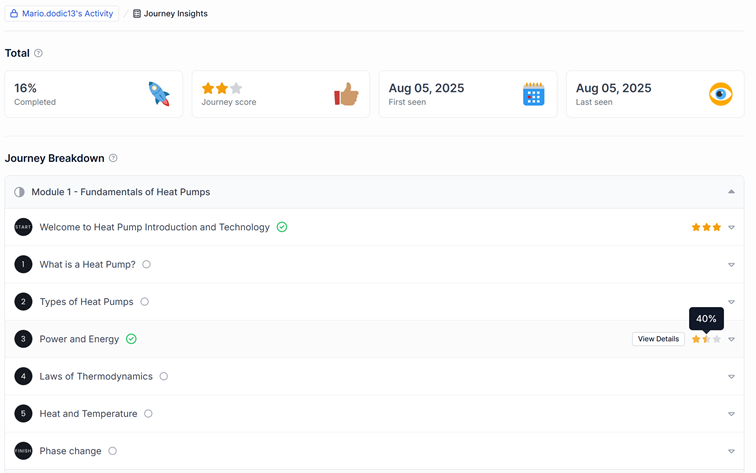
Task: Click the View Details button
Action: click(658, 339)
